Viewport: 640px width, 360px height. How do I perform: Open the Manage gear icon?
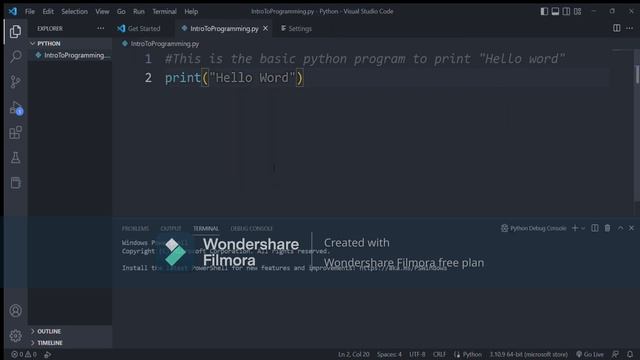coord(16,336)
